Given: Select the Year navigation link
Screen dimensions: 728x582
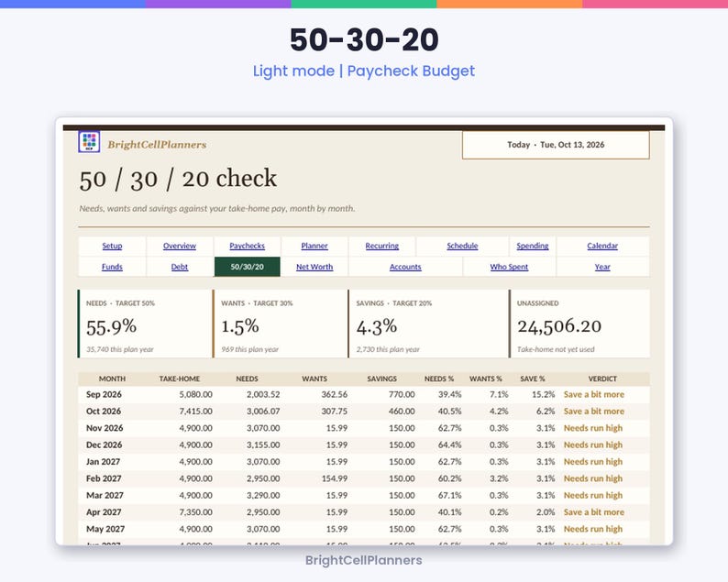Looking at the screenshot, I should tap(602, 267).
